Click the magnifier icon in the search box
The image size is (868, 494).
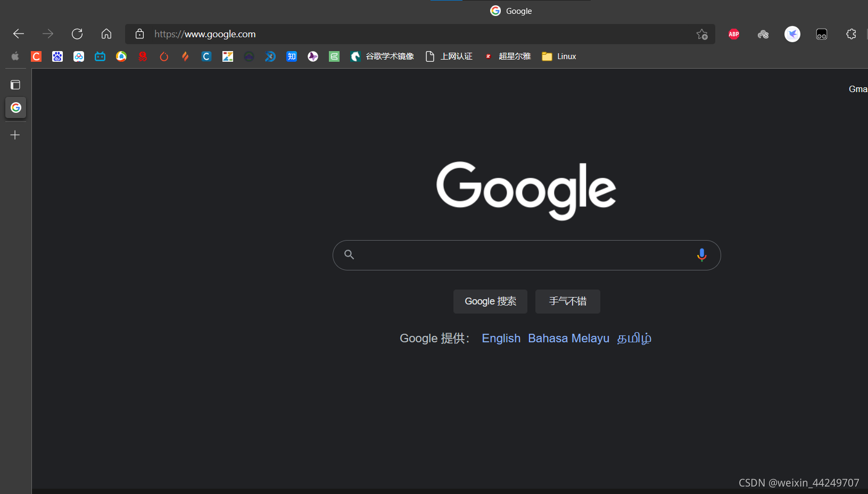tap(349, 254)
